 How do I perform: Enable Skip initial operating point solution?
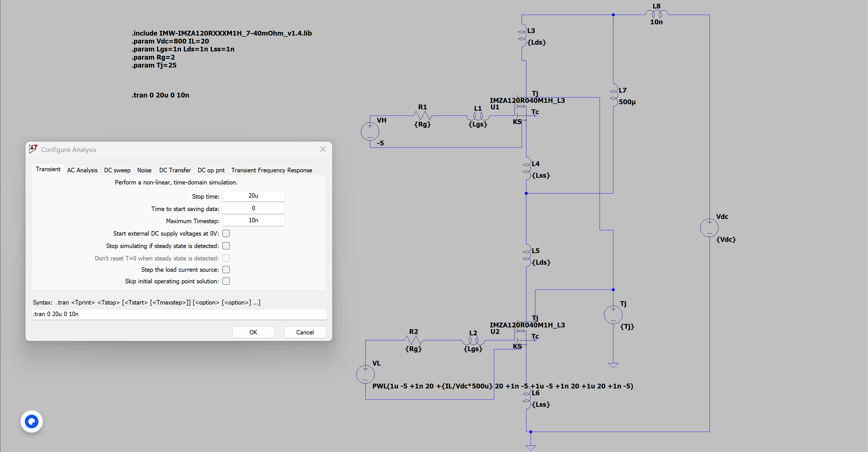[226, 281]
